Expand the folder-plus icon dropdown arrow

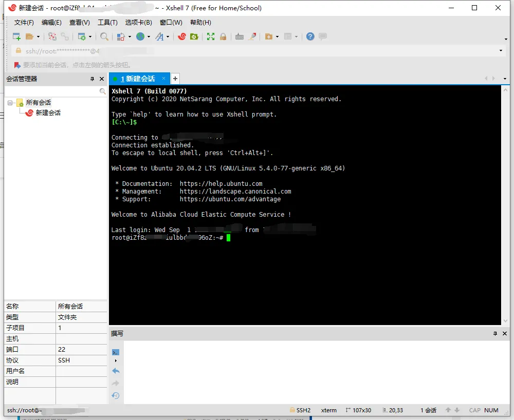point(278,36)
